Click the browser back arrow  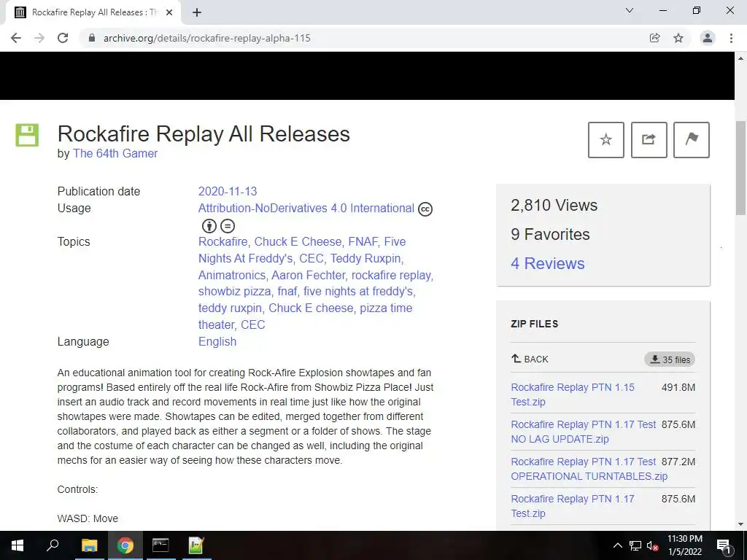pos(16,38)
